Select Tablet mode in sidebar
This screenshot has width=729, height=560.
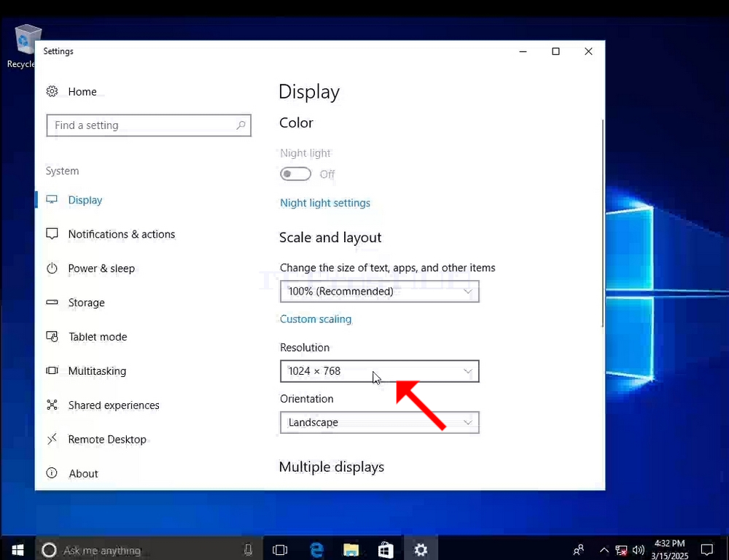click(x=98, y=337)
